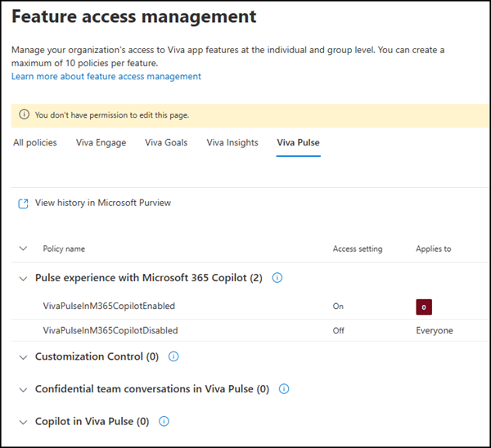Viewport: 491px width, 448px height.
Task: Expand the Copilot in Viva Pulse group
Action: tap(23, 423)
